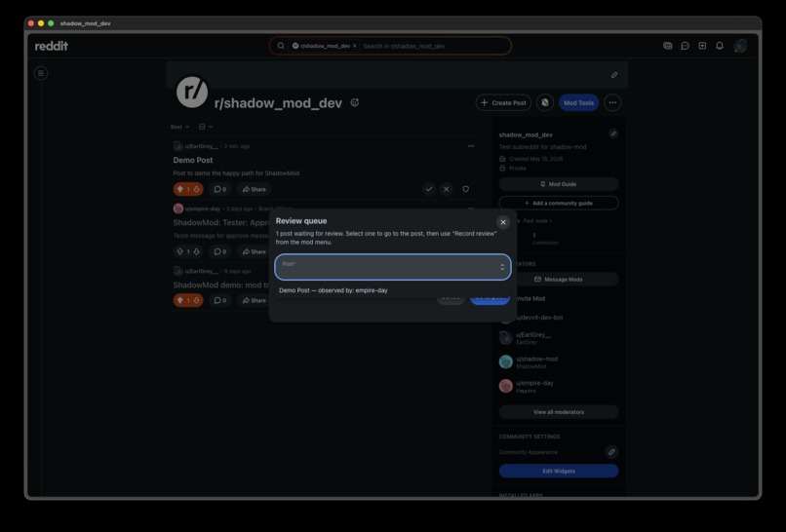The height and width of the screenshot is (532, 786).
Task: Open the Past week insights expander
Action: pyautogui.click(x=537, y=221)
